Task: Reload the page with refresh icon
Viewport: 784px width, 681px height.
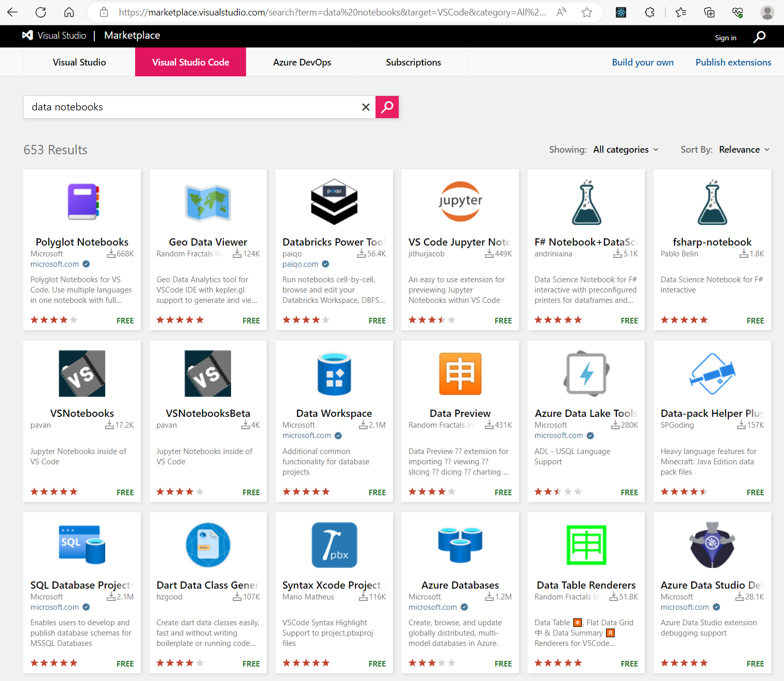Action: point(41,12)
